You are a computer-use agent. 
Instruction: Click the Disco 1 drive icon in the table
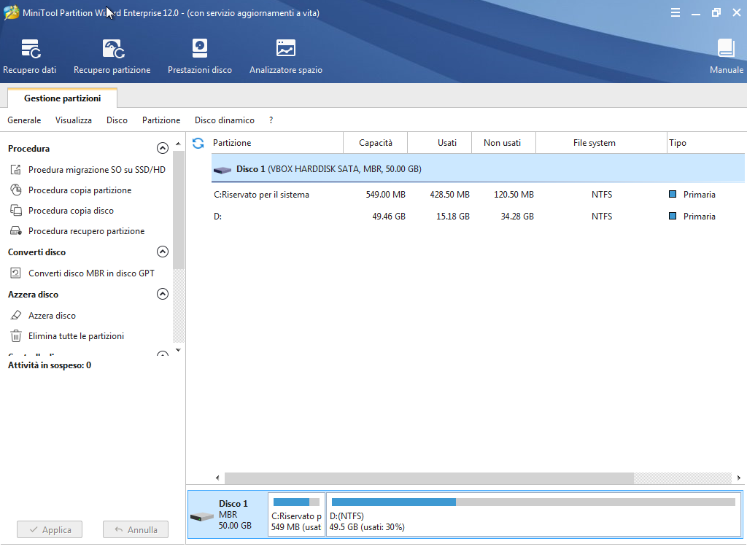pos(222,169)
